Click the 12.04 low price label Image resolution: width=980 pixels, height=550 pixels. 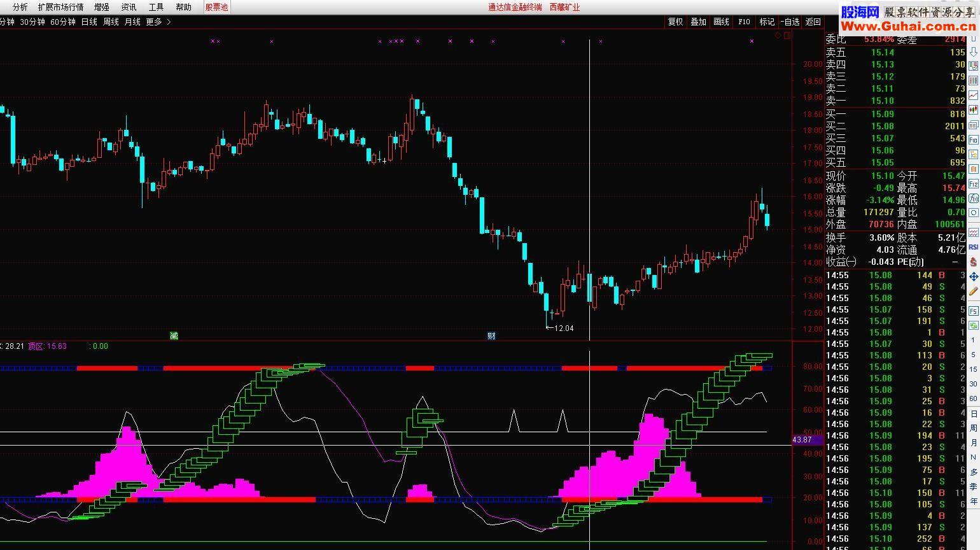(564, 328)
